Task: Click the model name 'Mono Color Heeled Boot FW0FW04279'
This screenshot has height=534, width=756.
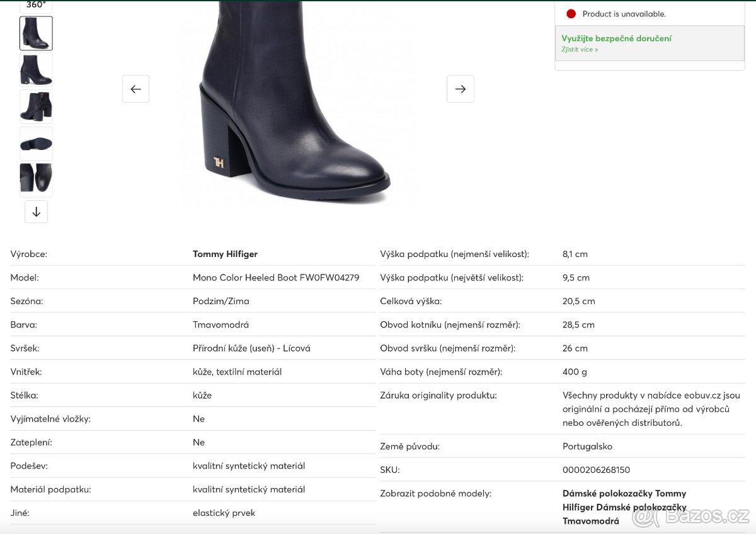Action: 276,277
